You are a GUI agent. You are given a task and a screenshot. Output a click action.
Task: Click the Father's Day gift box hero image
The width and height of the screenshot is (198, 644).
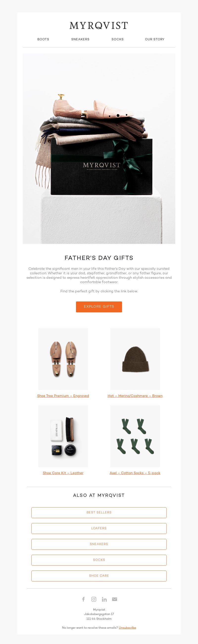[99, 148]
